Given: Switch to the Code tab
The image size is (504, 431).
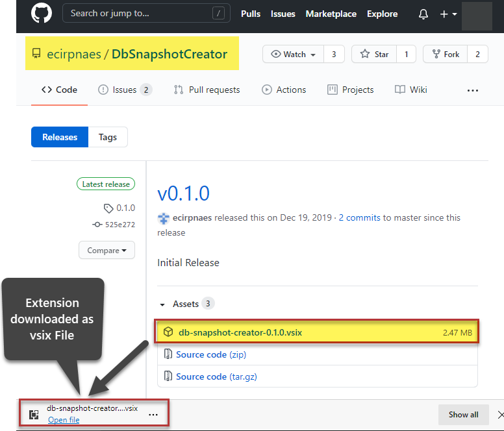Looking at the screenshot, I should 60,90.
